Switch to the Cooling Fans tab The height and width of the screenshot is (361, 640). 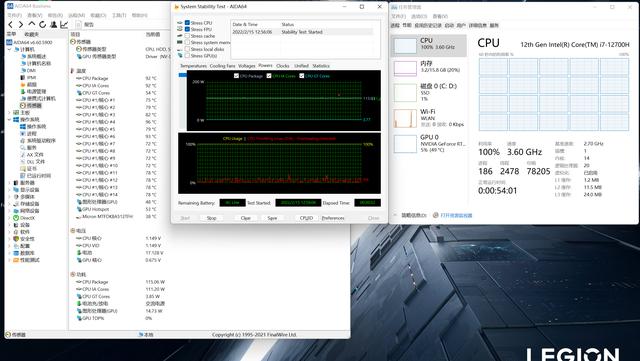click(222, 66)
